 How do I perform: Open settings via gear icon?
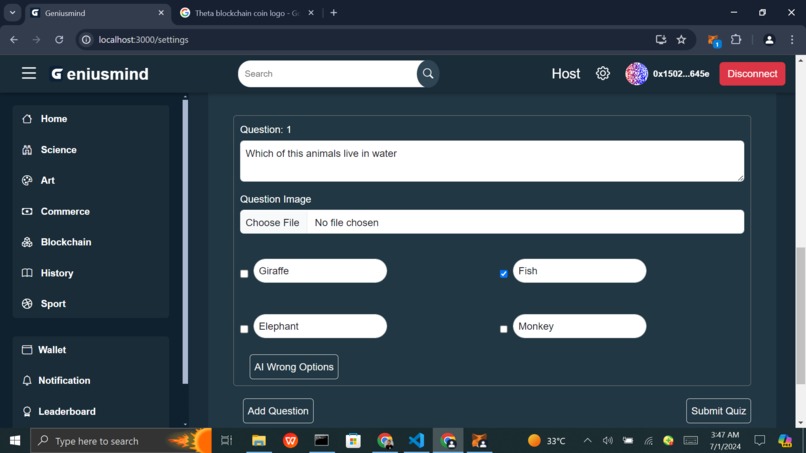(x=602, y=74)
